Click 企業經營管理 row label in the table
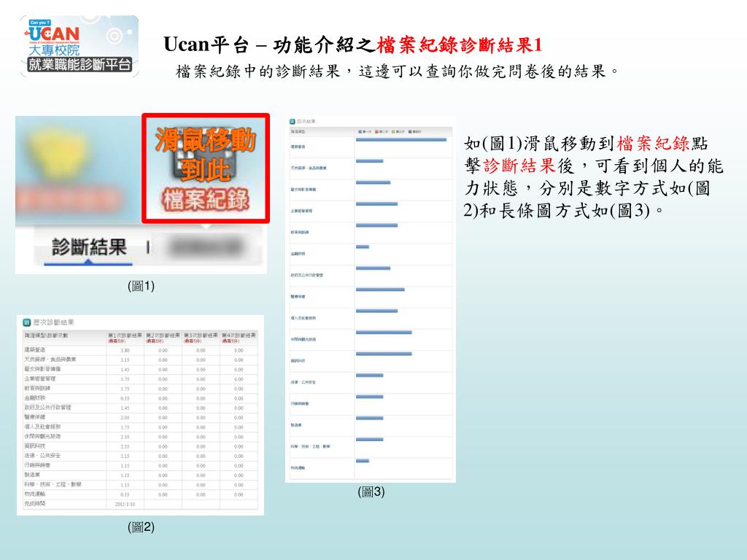 tap(40, 378)
